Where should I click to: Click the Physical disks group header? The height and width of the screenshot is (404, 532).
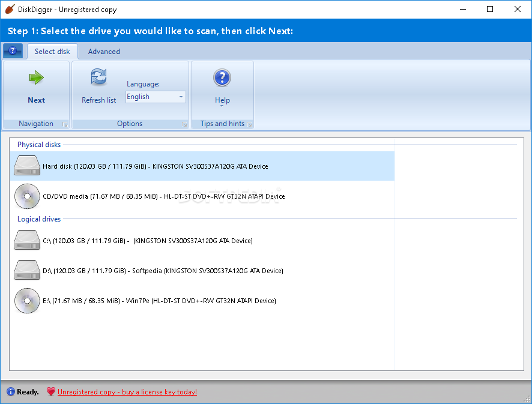[39, 145]
